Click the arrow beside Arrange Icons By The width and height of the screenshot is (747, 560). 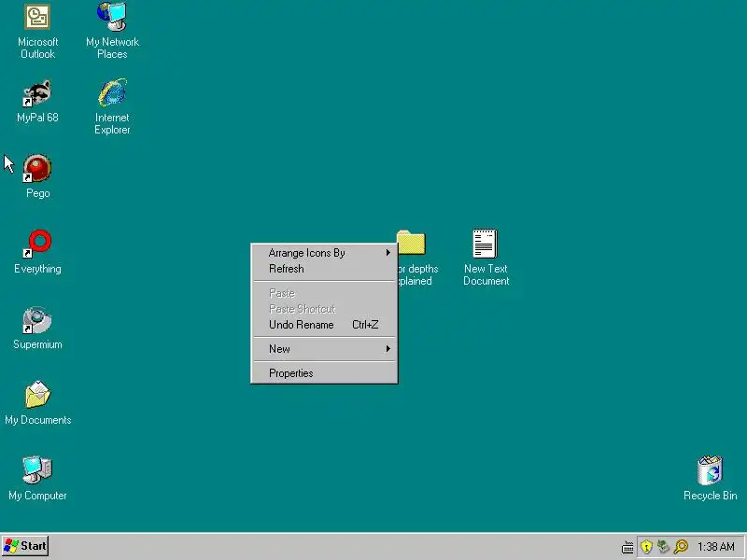pyautogui.click(x=388, y=253)
